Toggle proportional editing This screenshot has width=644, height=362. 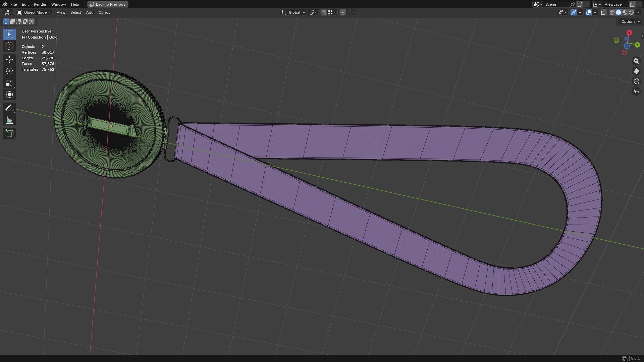[342, 12]
